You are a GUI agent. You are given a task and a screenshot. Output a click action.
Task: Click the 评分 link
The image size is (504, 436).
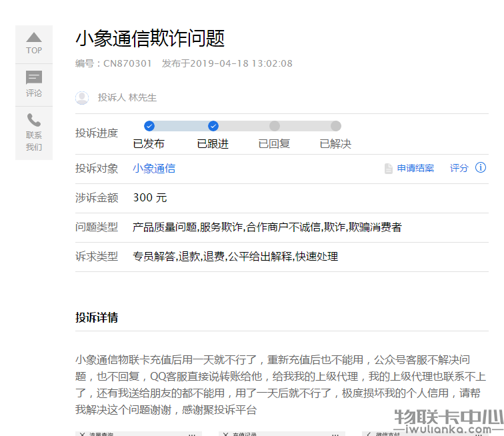(x=459, y=168)
